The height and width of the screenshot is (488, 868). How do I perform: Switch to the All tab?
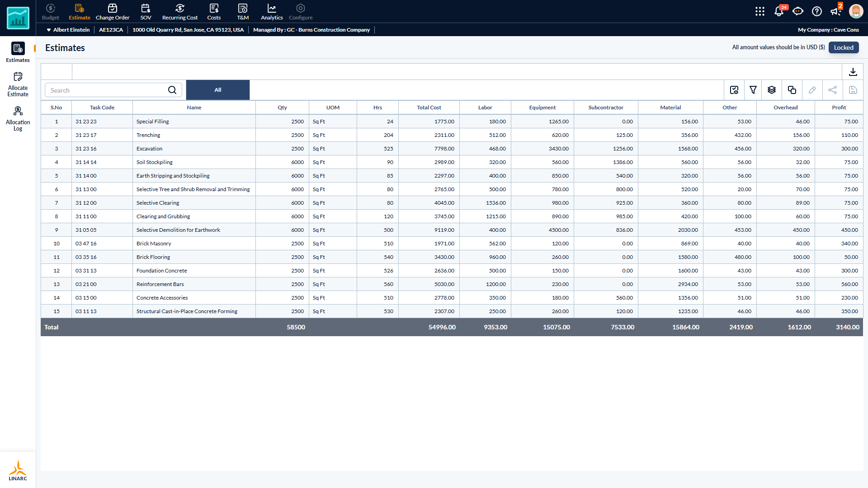coord(217,90)
